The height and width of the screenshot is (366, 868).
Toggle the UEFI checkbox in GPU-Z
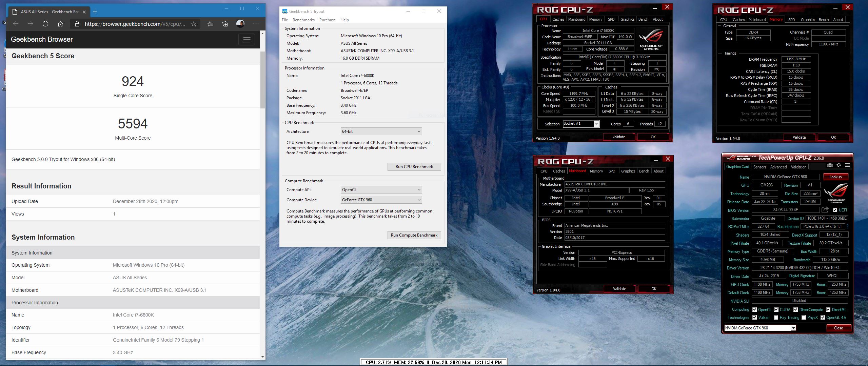pos(835,210)
